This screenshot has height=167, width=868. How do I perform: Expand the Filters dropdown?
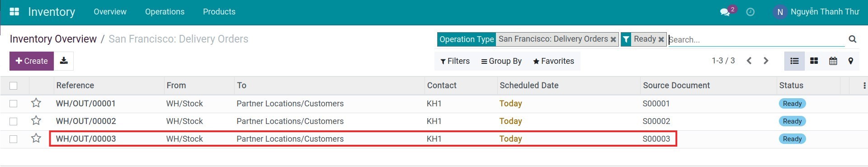[x=455, y=61]
